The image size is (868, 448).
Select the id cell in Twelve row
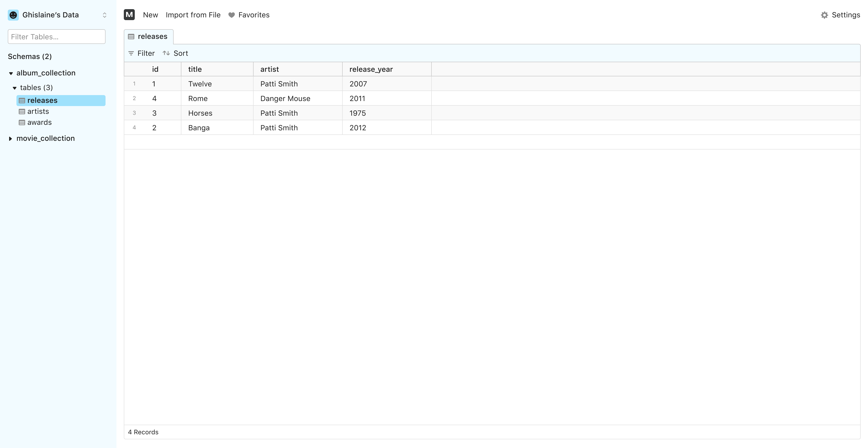163,84
